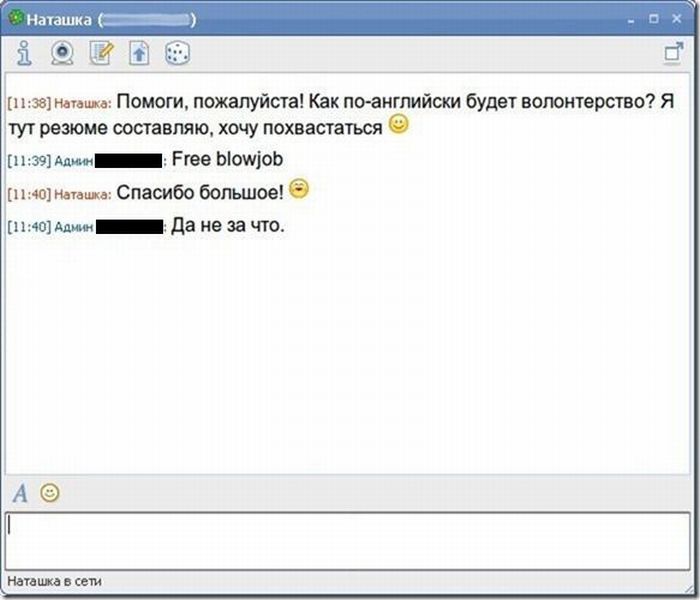The height and width of the screenshot is (600, 700).
Task: Start a webcam video call
Action: pos(62,53)
